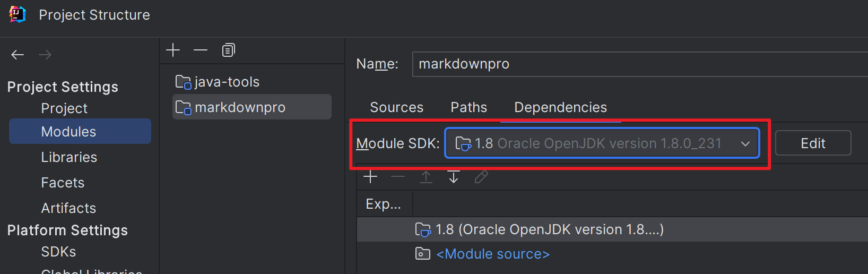868x274 pixels.
Task: Click the back navigation arrow
Action: click(18, 55)
